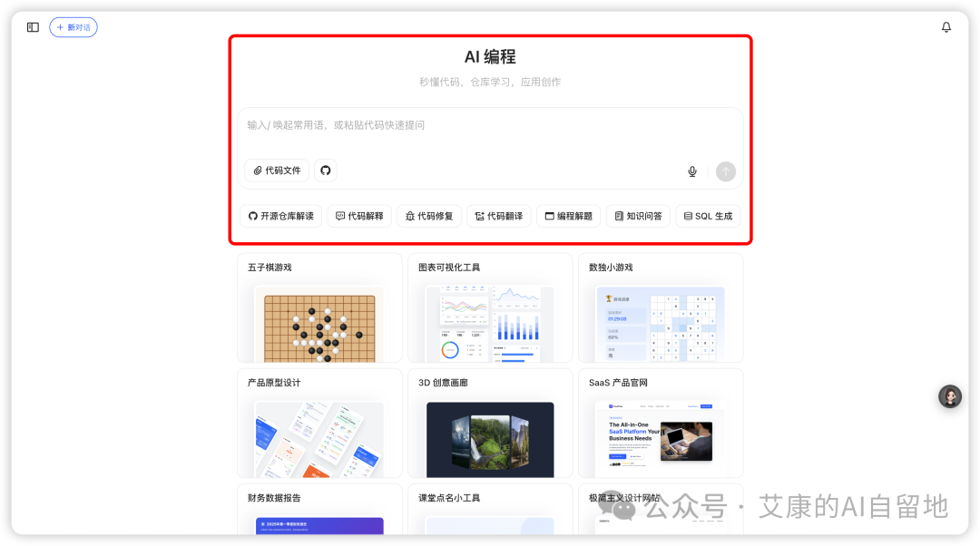Click the floating assistant avatar
980x546 pixels.
(950, 396)
